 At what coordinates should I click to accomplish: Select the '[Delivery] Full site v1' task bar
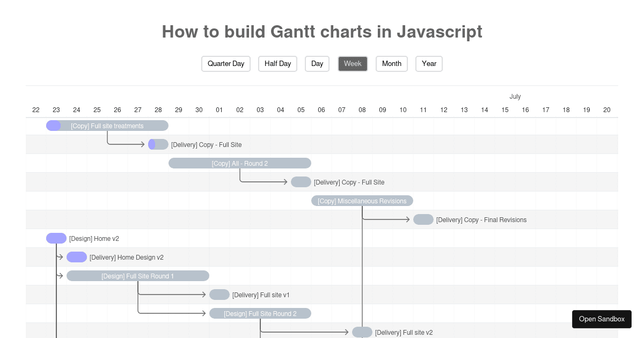point(219,295)
